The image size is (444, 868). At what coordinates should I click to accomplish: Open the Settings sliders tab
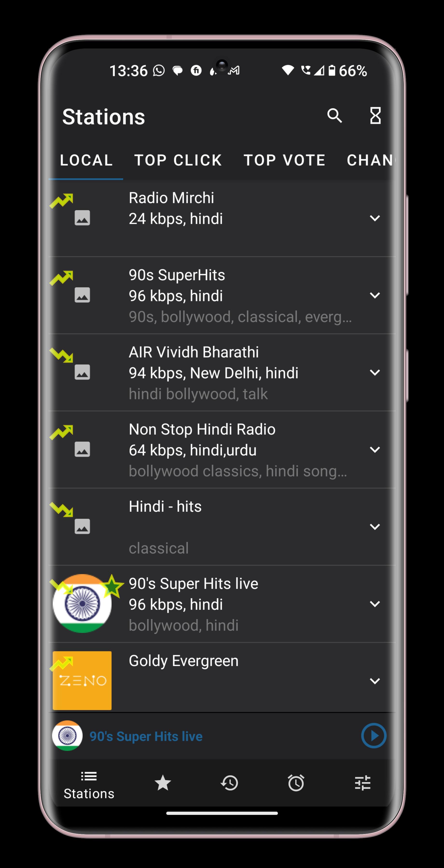[363, 783]
